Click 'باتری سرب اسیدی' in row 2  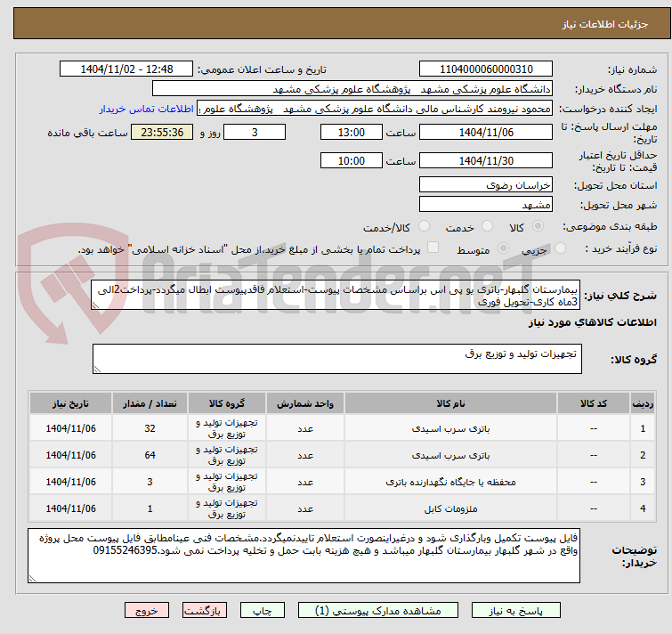[450, 455]
